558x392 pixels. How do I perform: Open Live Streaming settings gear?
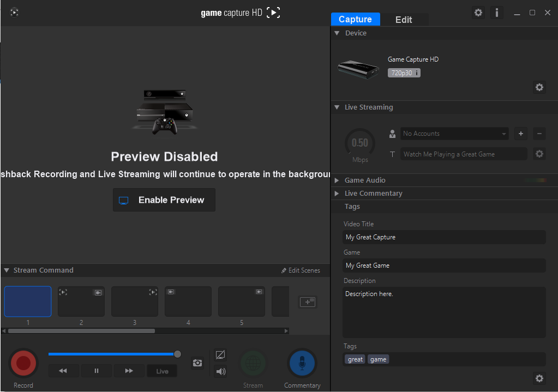pos(539,154)
